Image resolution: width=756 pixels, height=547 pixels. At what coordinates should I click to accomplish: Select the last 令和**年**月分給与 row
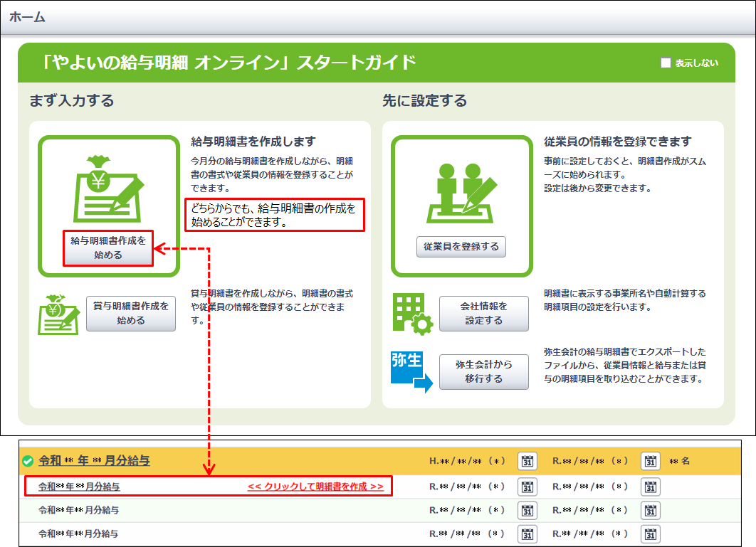click(x=78, y=533)
